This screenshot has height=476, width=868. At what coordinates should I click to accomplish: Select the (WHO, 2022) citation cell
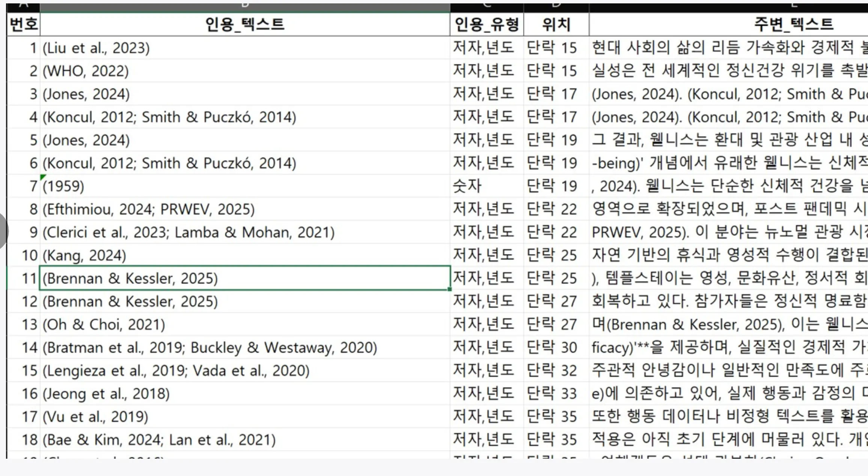click(x=150, y=71)
